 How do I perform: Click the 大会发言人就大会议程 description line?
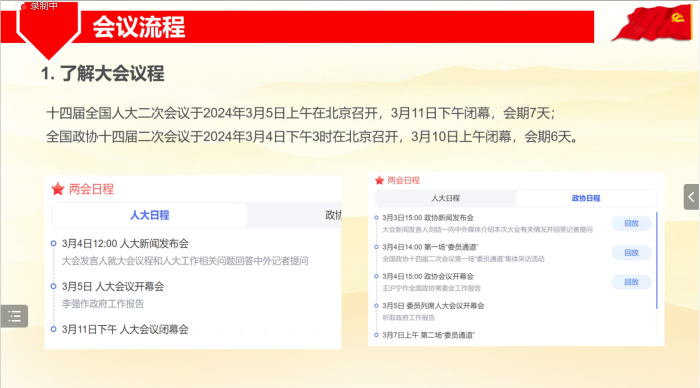click(185, 261)
